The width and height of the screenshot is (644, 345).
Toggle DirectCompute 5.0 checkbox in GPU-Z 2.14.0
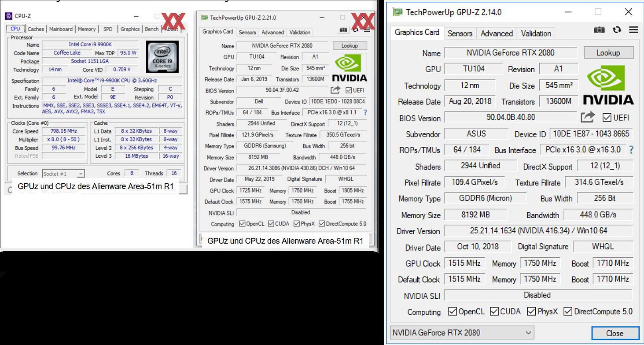pos(568,312)
